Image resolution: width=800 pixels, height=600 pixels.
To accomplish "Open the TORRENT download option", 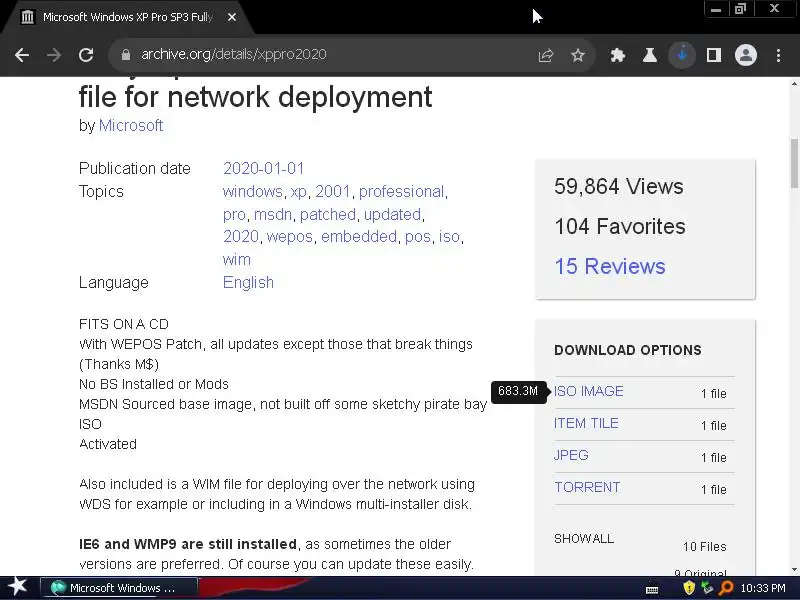I will point(587,487).
